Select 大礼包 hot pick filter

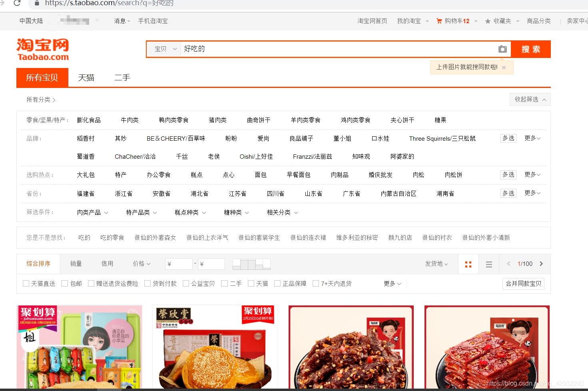pos(86,175)
